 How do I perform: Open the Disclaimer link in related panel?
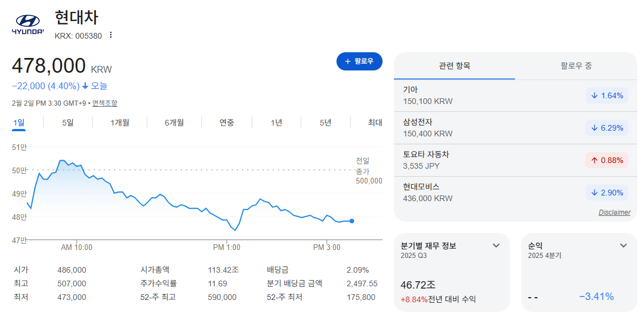coord(614,212)
